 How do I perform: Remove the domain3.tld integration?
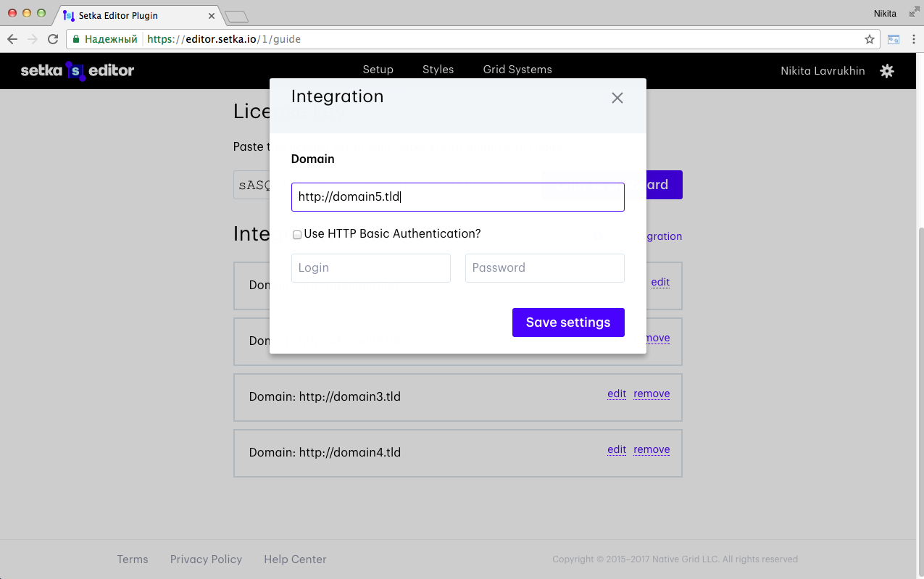[652, 393]
